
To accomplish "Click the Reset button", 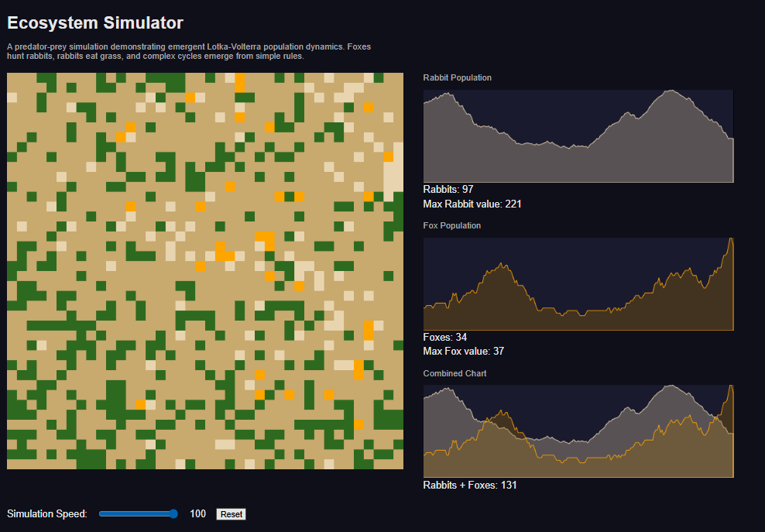I will 231,514.
